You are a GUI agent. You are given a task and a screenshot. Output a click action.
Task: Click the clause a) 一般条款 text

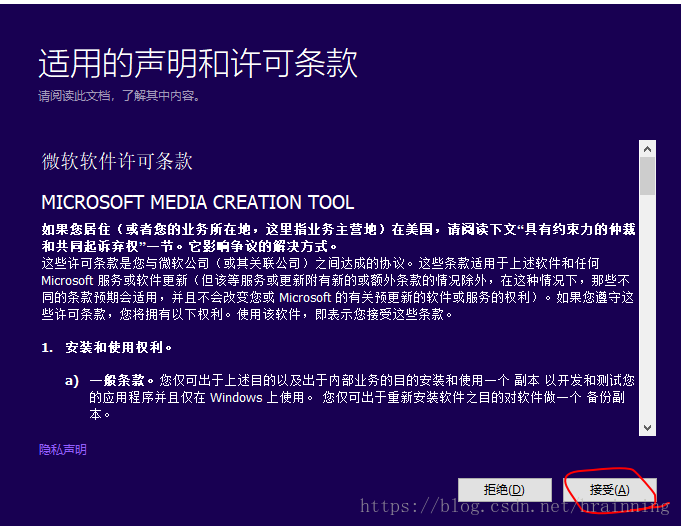click(350, 397)
